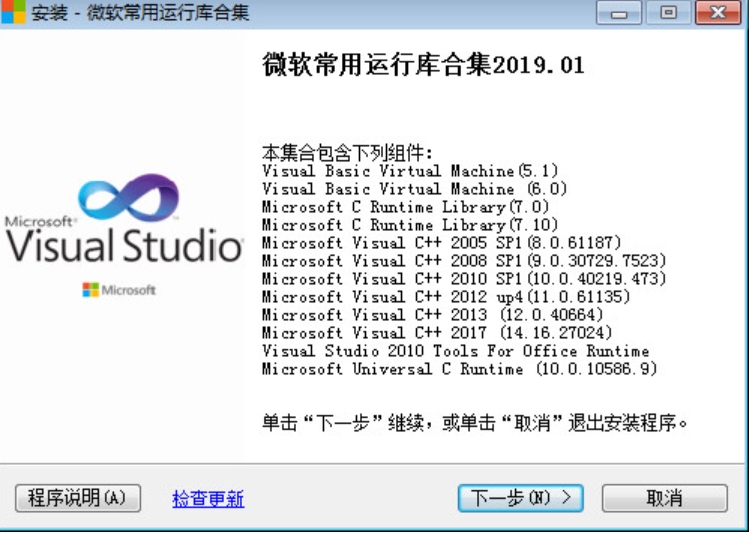This screenshot has height=534, width=751.
Task: Select line Visual C++ 2013 (12.0.40664)
Action: [432, 315]
